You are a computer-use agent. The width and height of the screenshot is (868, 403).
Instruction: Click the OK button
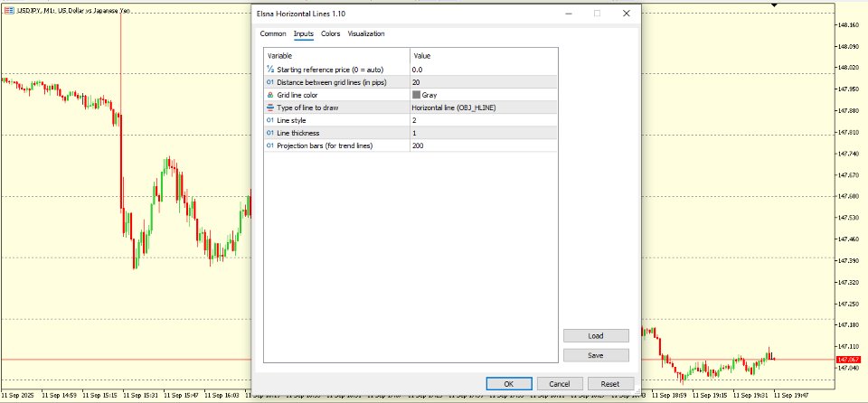(509, 384)
